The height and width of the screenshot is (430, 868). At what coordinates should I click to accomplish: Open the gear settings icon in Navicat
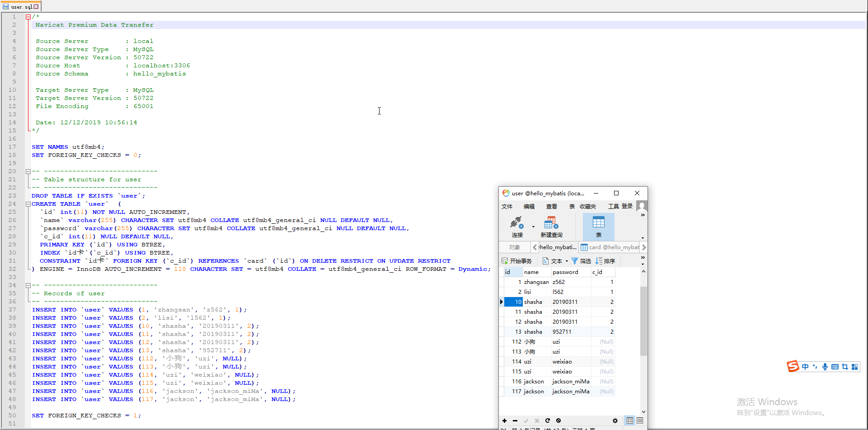(615, 421)
